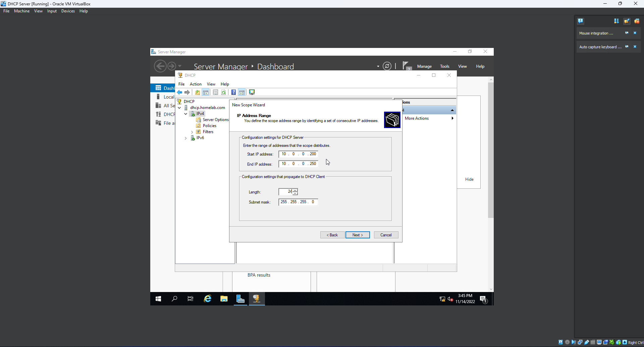Screen dimensions: 644x347
Task: Click the optical disk status icon
Action: [567, 342]
